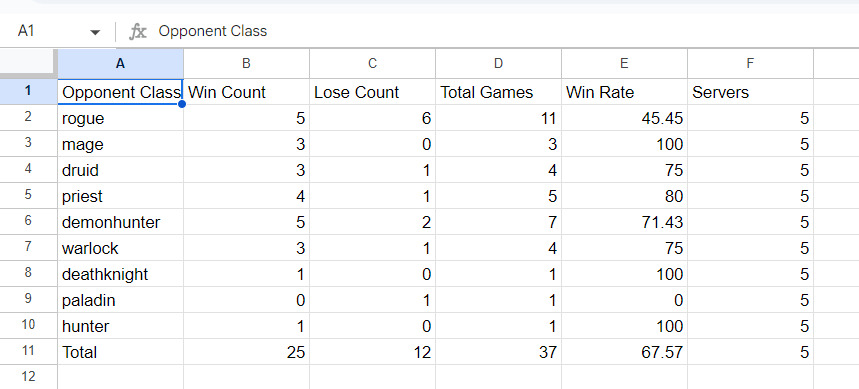Select column D header
This screenshot has width=859, height=389.
499,64
